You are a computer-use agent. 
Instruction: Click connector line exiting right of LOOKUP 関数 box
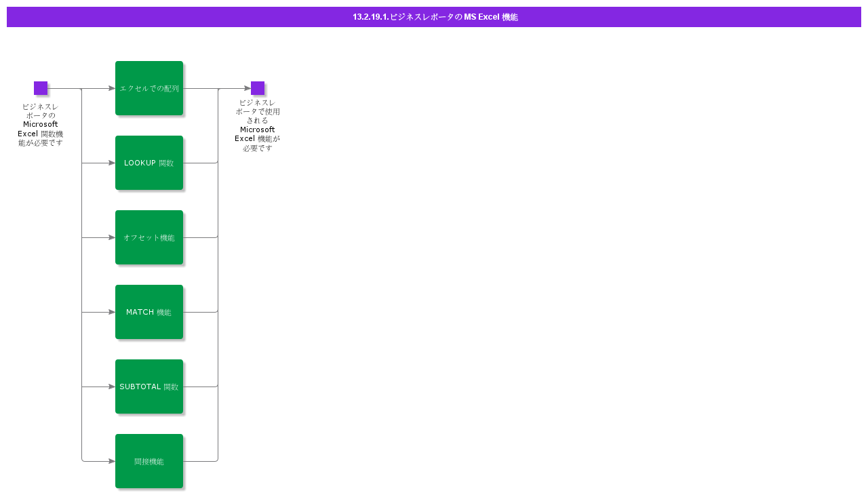200,163
